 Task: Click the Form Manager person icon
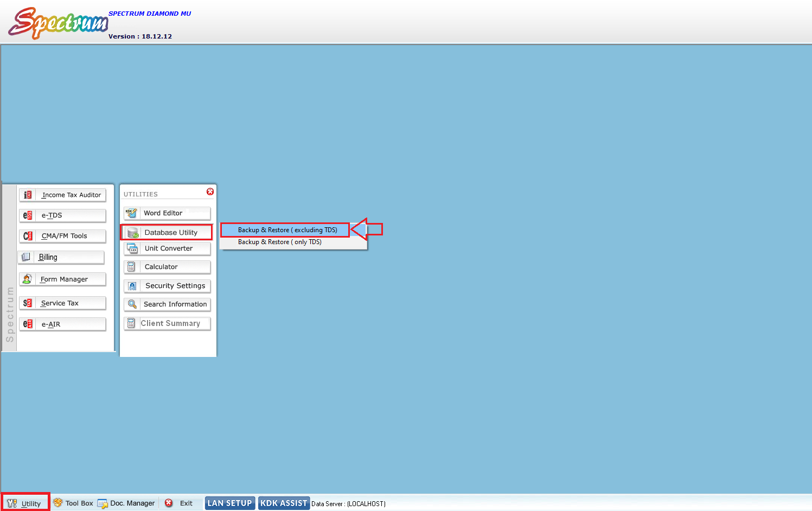coord(27,279)
